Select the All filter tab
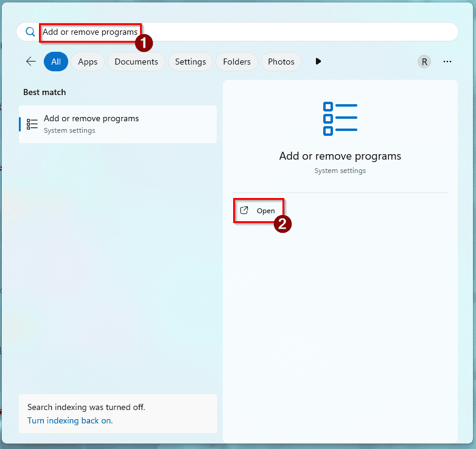The height and width of the screenshot is (449, 476). (56, 62)
